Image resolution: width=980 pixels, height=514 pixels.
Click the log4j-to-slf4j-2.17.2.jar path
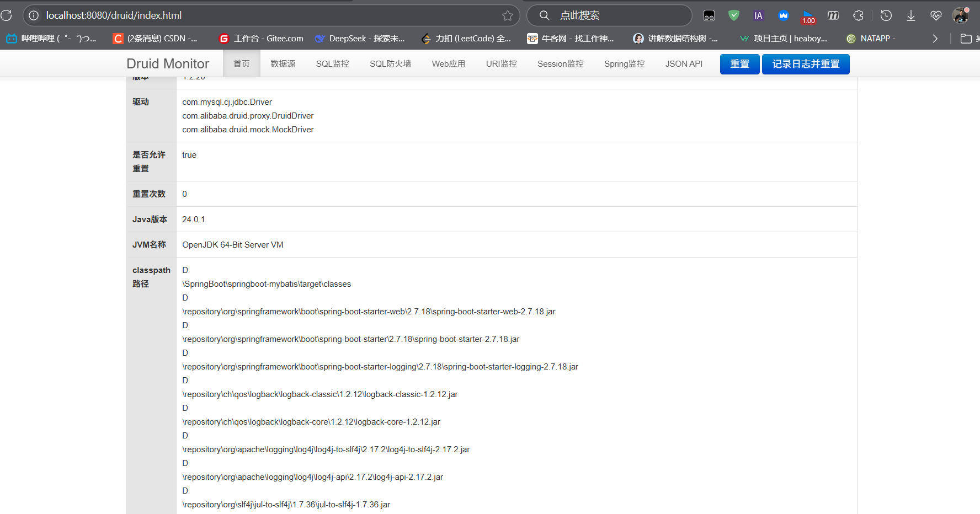(326, 449)
